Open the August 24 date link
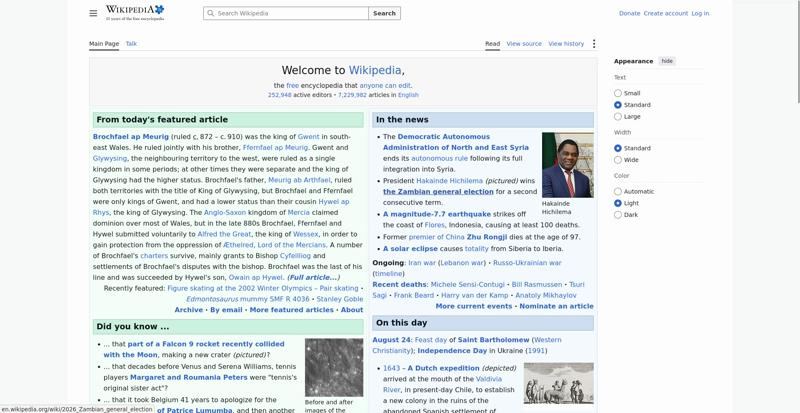This screenshot has height=413, width=800. coord(391,340)
